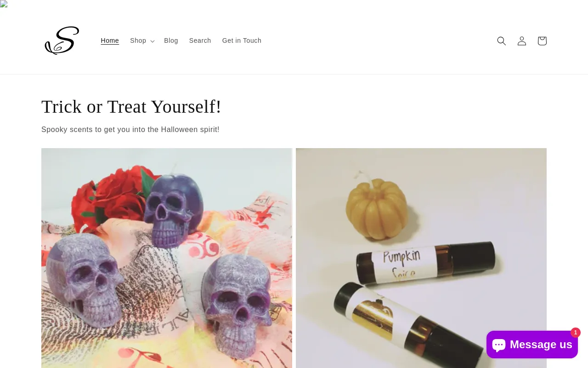Click the red notification badge showing 1

tap(576, 333)
